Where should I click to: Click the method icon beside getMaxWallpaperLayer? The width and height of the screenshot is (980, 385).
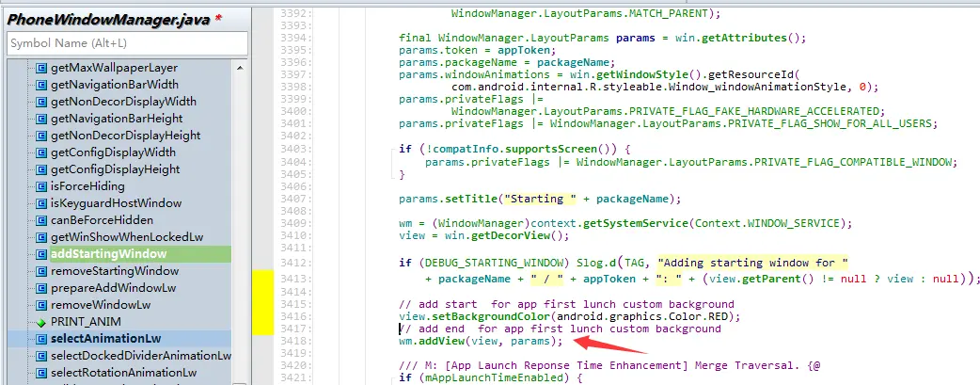41,68
